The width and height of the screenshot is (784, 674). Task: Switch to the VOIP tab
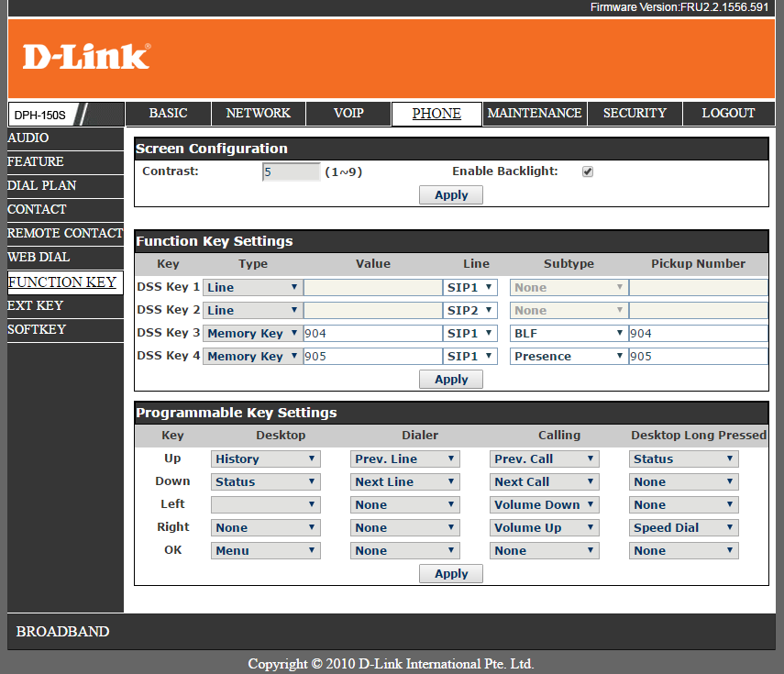coord(348,114)
